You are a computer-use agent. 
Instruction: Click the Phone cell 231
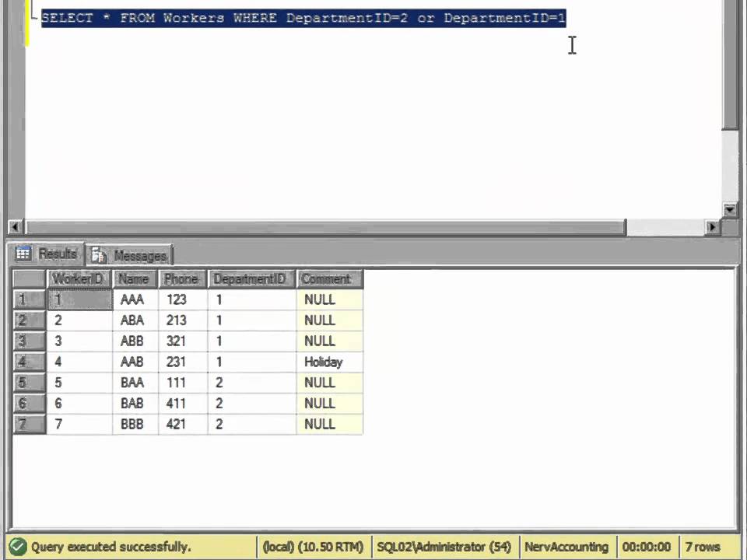pos(183,362)
